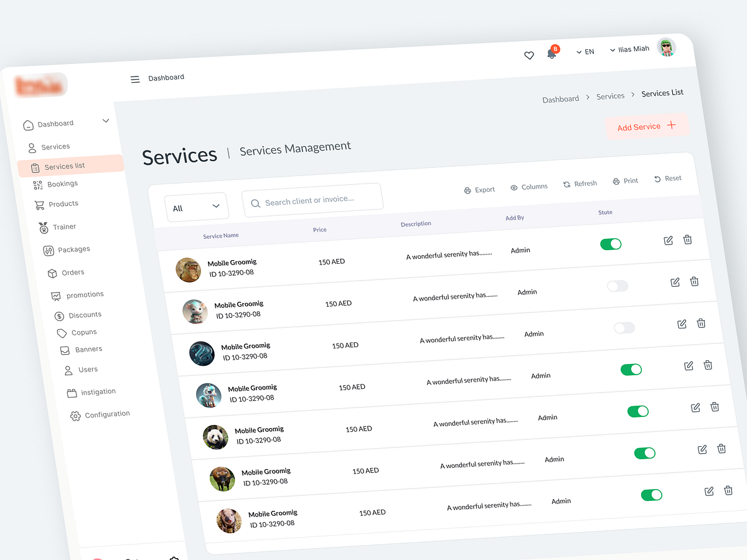This screenshot has width=747, height=560.
Task: Click the Banners inbox icon in sidebar
Action: pyautogui.click(x=65, y=350)
